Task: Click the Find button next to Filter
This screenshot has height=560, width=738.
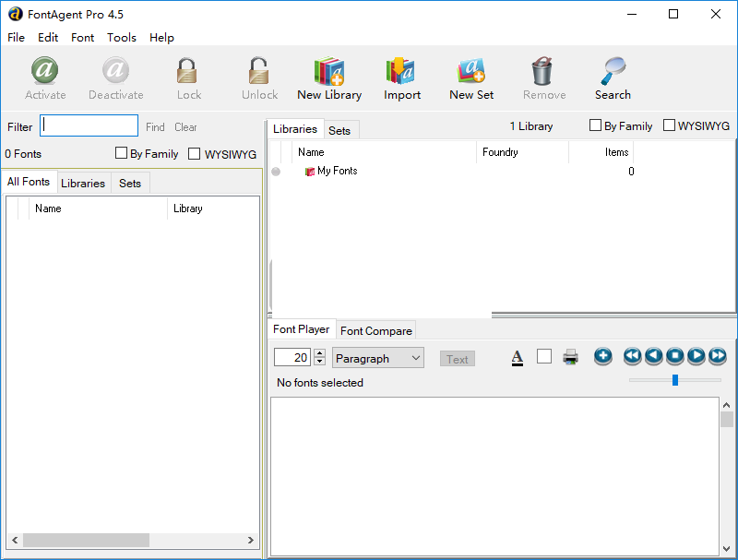Action: click(155, 127)
